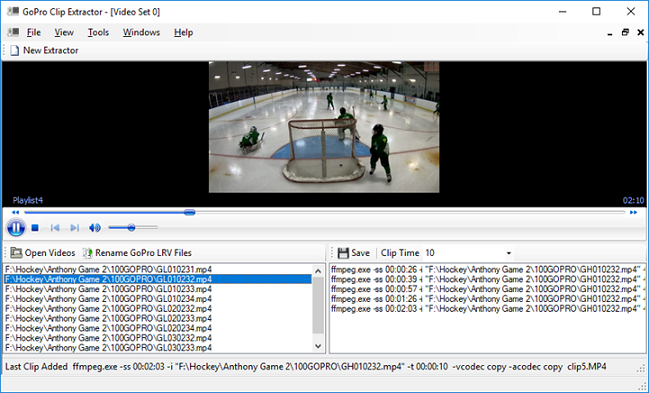Select GL030233.mp4 in file list
This screenshot has width=649, height=393.
[x=158, y=348]
